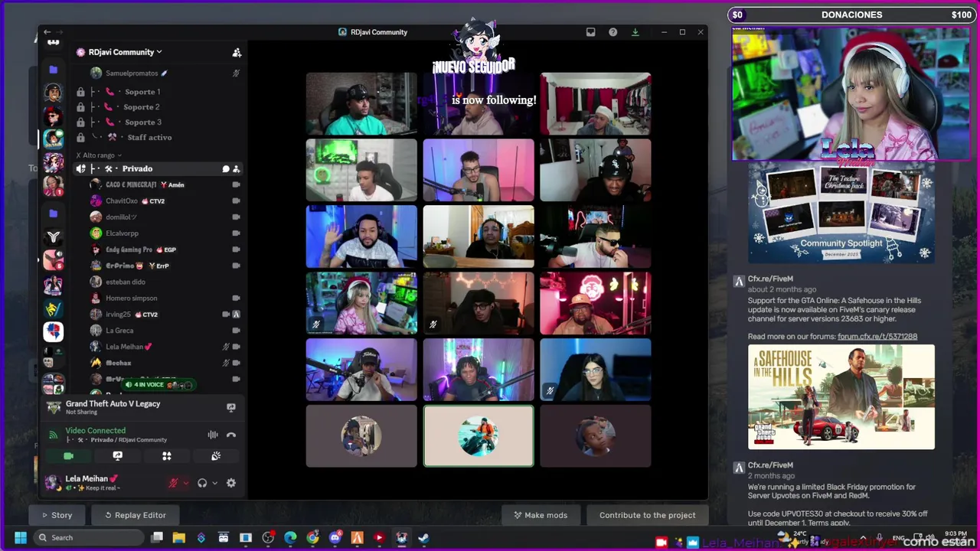This screenshot has width=980, height=551.
Task: Click the invite people icon beside RDjavi Community
Action: point(237,52)
